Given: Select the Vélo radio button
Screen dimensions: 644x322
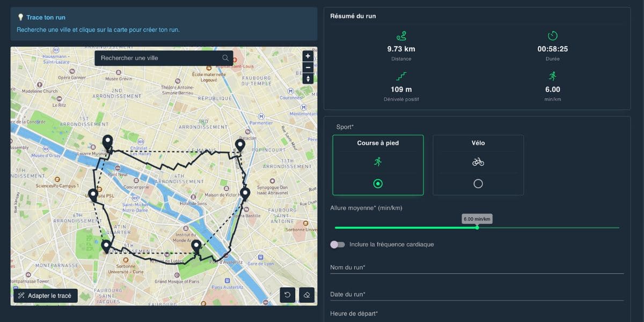Looking at the screenshot, I should 478,184.
